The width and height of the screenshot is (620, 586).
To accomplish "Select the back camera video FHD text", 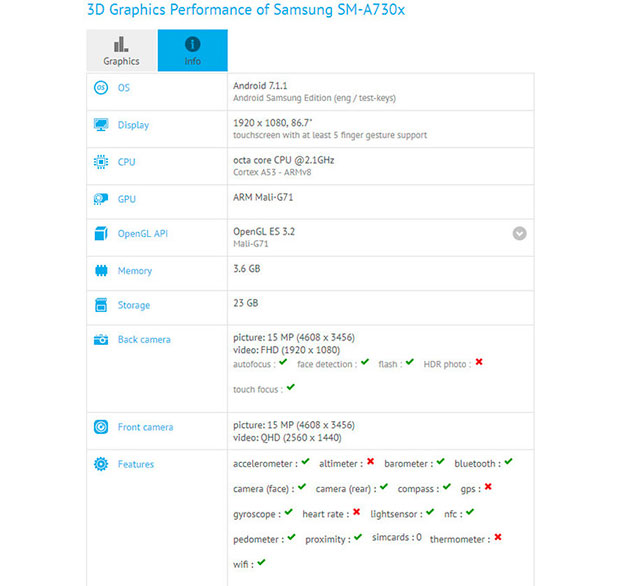I will [x=287, y=350].
